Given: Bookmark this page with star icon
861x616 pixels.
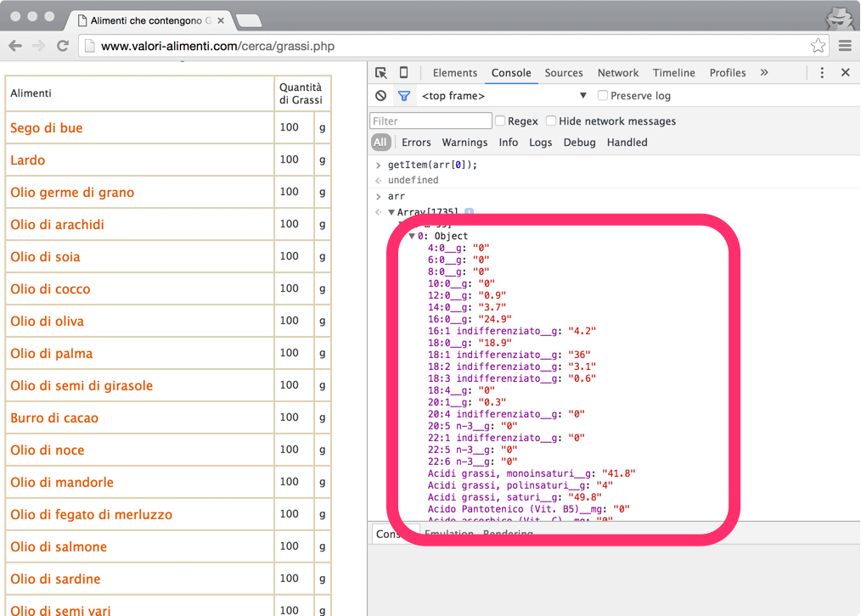Looking at the screenshot, I should [818, 46].
